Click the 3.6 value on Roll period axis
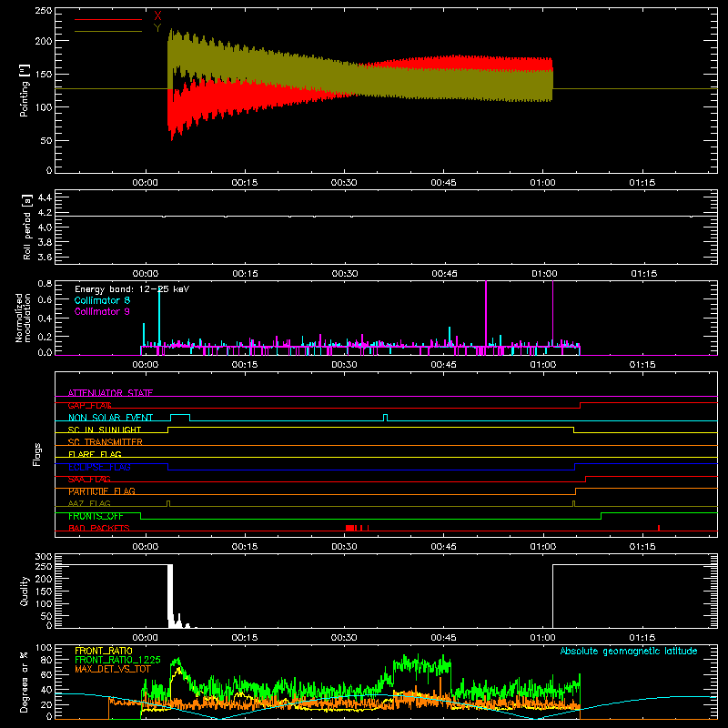This screenshot has height=728, width=728. [45, 257]
